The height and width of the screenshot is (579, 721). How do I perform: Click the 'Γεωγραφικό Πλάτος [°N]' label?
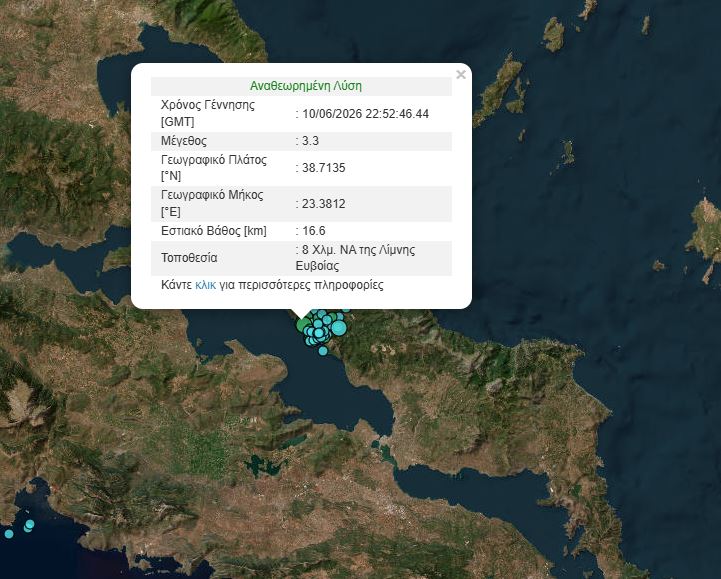click(214, 168)
